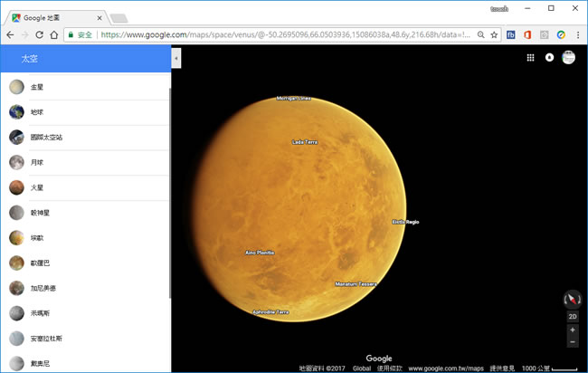Open the Office extension icon
This screenshot has height=373, width=588.
tap(526, 34)
